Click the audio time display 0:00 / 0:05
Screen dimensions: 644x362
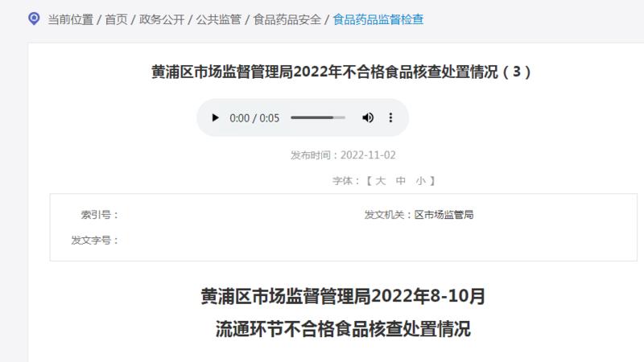coord(254,118)
